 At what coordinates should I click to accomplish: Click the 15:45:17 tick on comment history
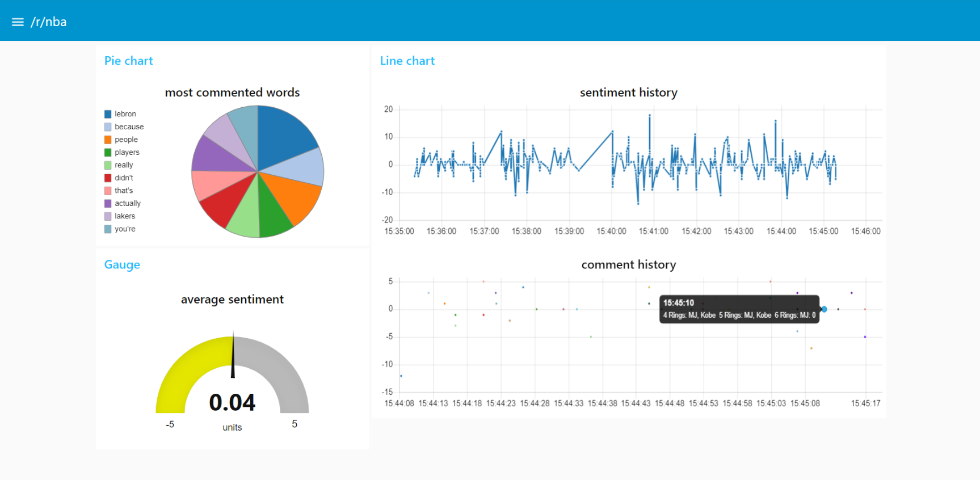[866, 404]
